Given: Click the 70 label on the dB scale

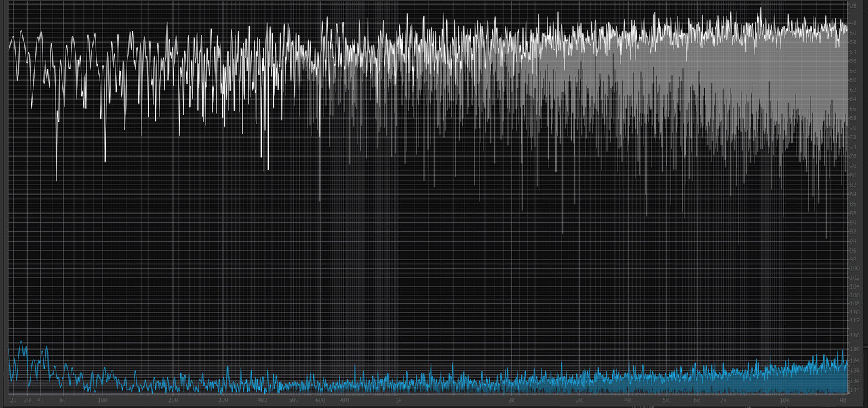Looking at the screenshot, I should point(852,128).
